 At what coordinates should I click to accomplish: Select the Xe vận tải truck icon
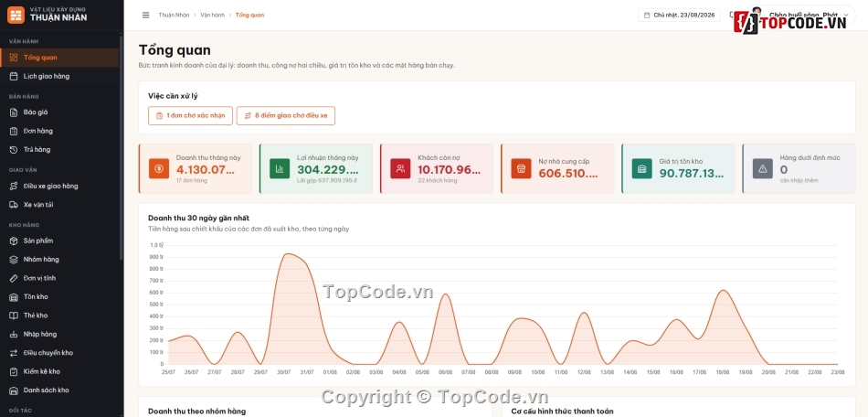click(x=14, y=205)
